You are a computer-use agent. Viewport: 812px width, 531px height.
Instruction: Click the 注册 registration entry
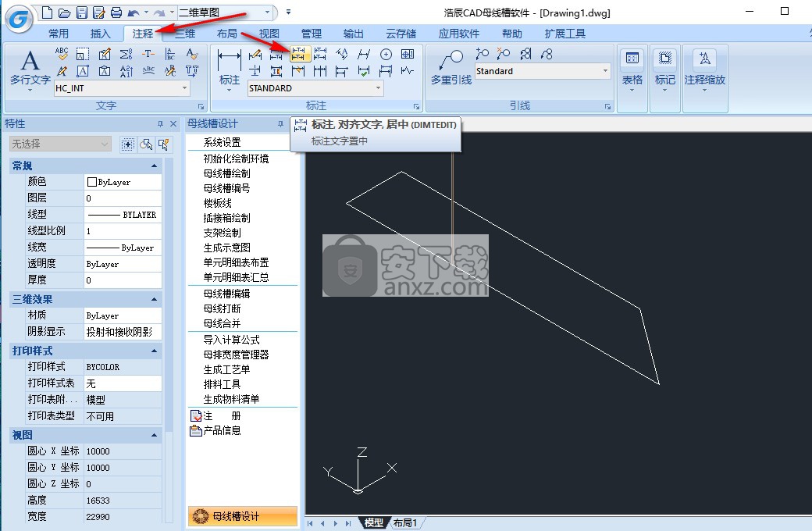click(216, 416)
